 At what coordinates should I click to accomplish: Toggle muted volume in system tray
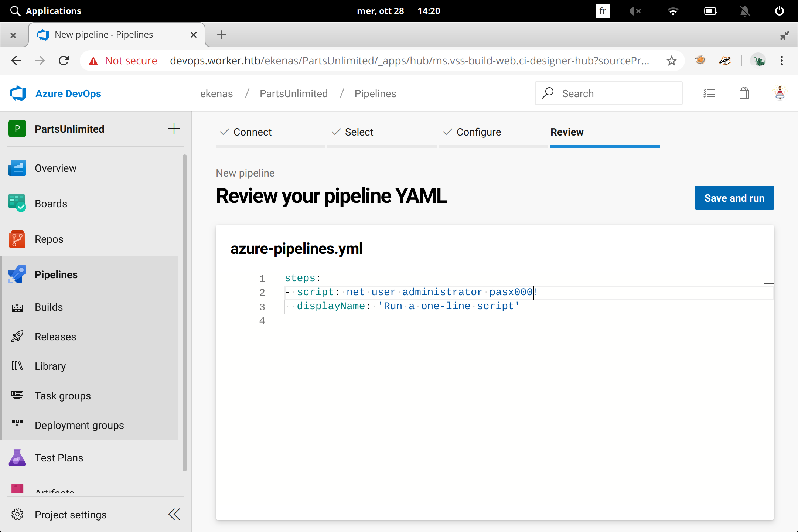click(x=635, y=11)
